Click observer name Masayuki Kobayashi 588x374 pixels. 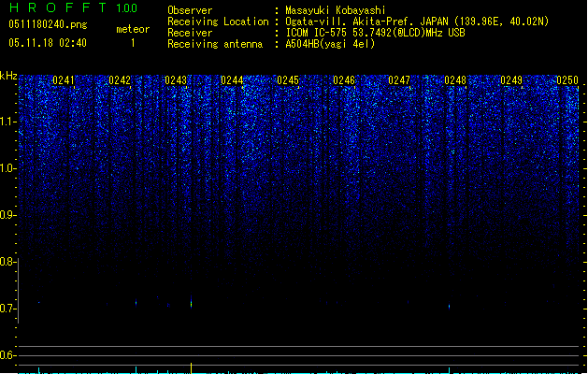point(336,10)
